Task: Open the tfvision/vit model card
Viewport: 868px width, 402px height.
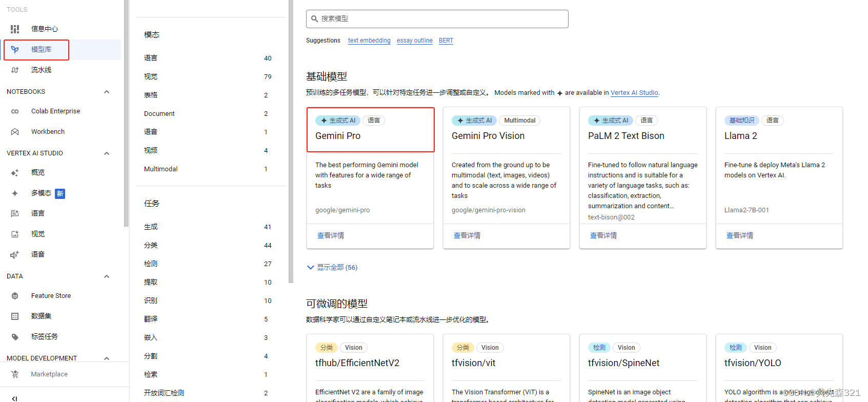Action: pos(507,368)
